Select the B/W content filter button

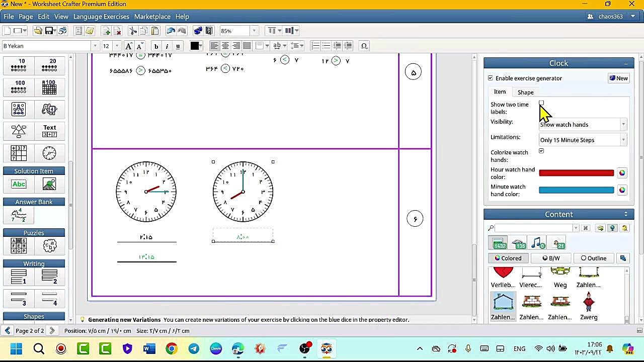coord(551,258)
